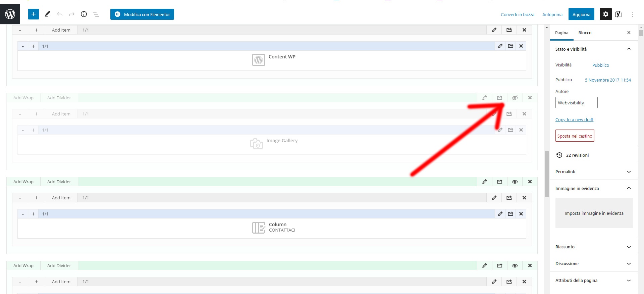Toggle settings gear panel
The image size is (644, 294).
click(606, 14)
